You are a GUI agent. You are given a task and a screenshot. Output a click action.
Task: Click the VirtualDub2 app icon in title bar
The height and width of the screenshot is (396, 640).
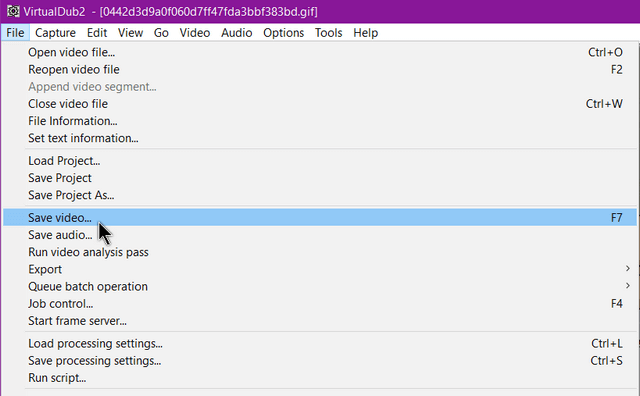point(13,11)
